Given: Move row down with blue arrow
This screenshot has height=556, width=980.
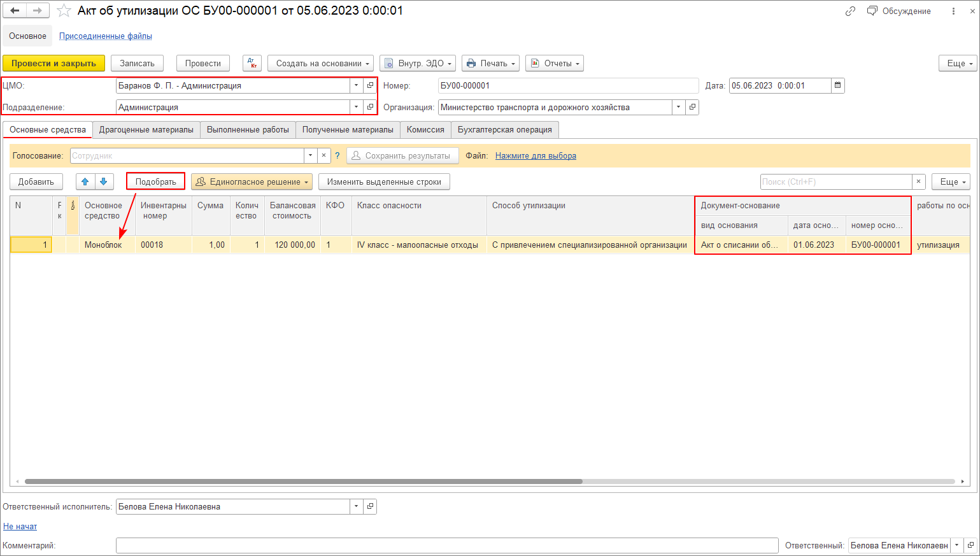Looking at the screenshot, I should point(104,182).
